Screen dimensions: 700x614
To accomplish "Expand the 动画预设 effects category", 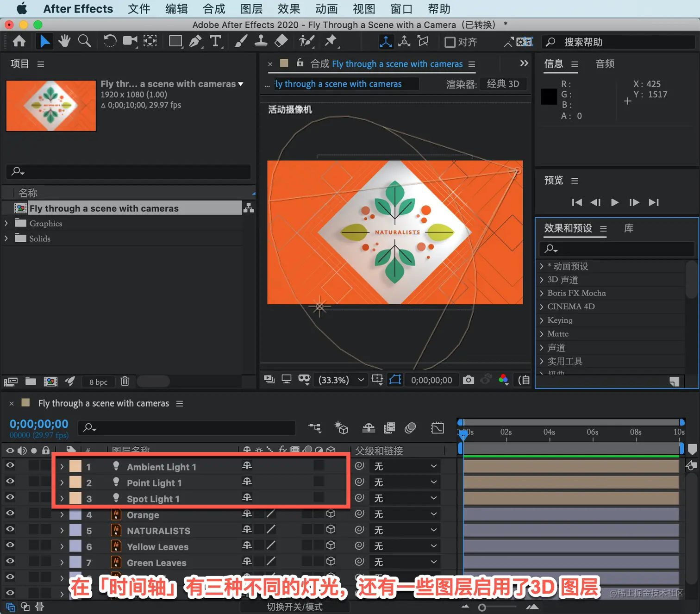I will tap(542, 266).
